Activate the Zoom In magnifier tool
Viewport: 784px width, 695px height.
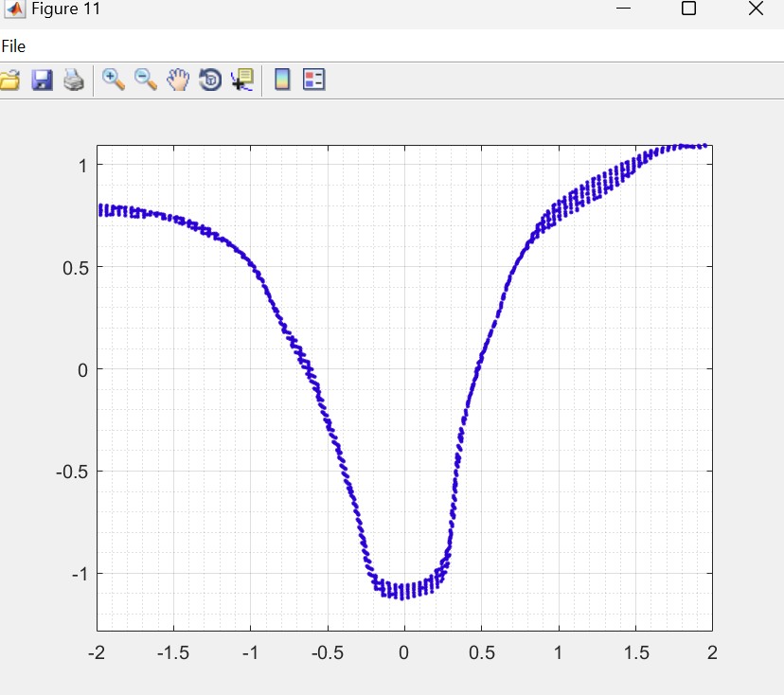point(114,80)
